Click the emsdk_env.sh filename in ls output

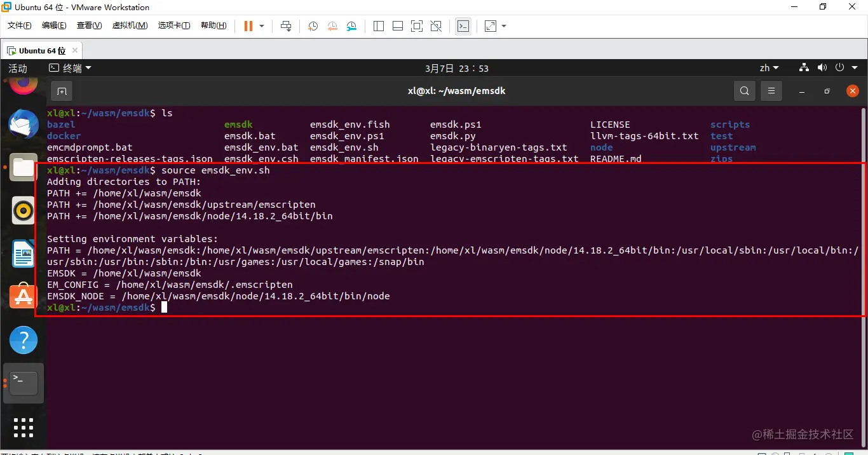[x=344, y=147]
